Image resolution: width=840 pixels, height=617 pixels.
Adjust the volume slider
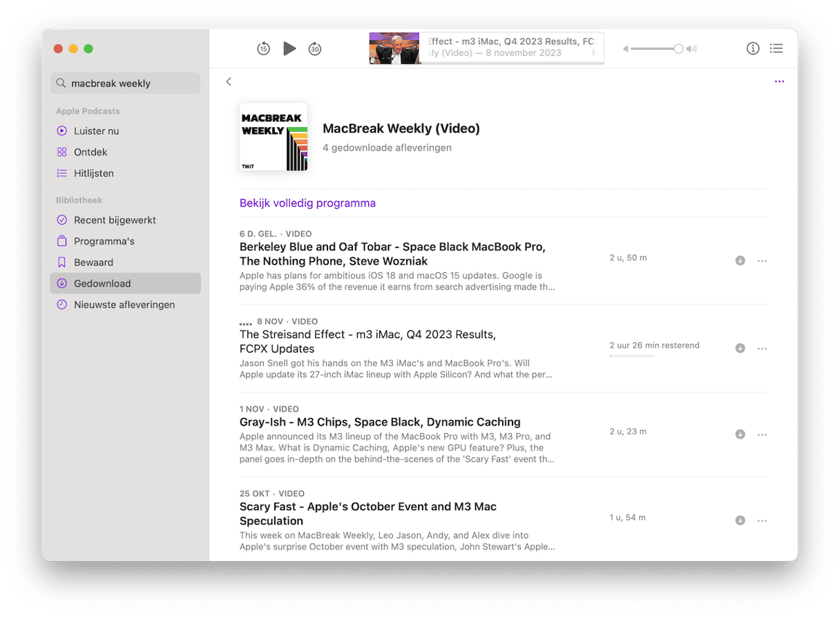pyautogui.click(x=678, y=48)
